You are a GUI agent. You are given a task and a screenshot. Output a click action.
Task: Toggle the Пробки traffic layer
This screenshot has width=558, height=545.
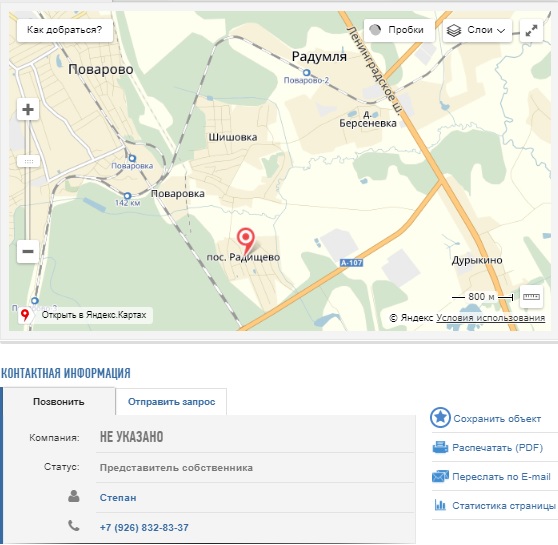tap(399, 30)
